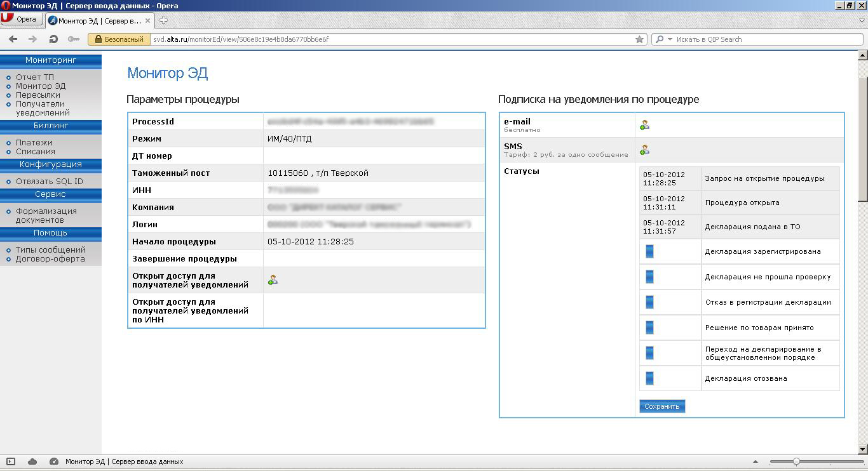
Task: Reload the current page
Action: (x=53, y=39)
